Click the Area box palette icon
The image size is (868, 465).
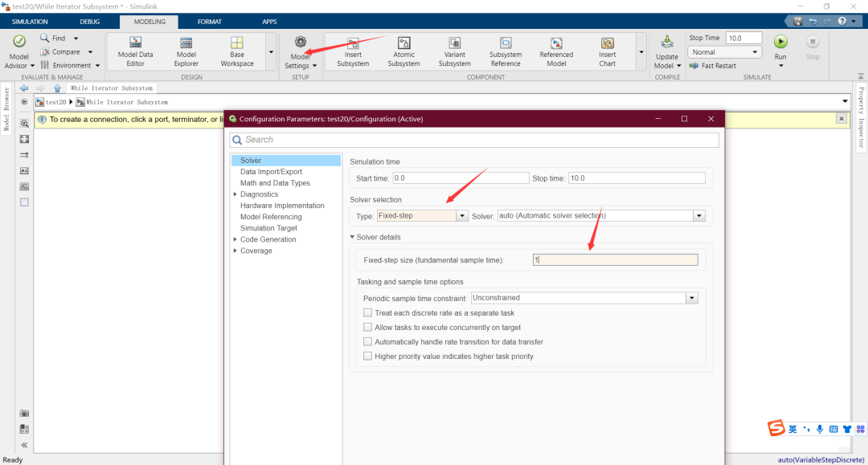click(x=24, y=202)
